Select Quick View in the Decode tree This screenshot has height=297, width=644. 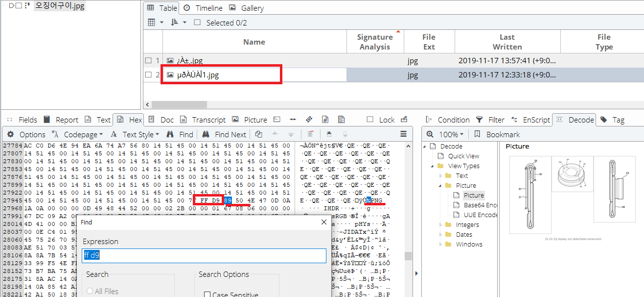pyautogui.click(x=463, y=156)
